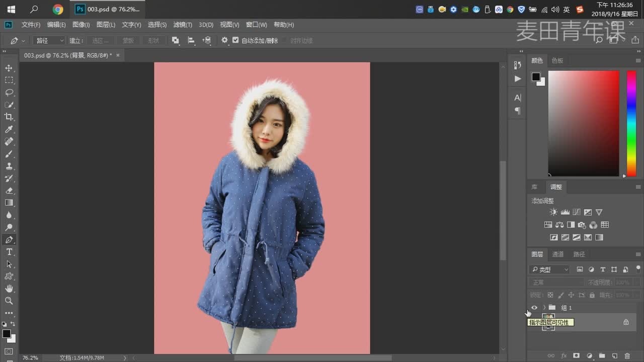Add layer style fx icon

pyautogui.click(x=564, y=356)
